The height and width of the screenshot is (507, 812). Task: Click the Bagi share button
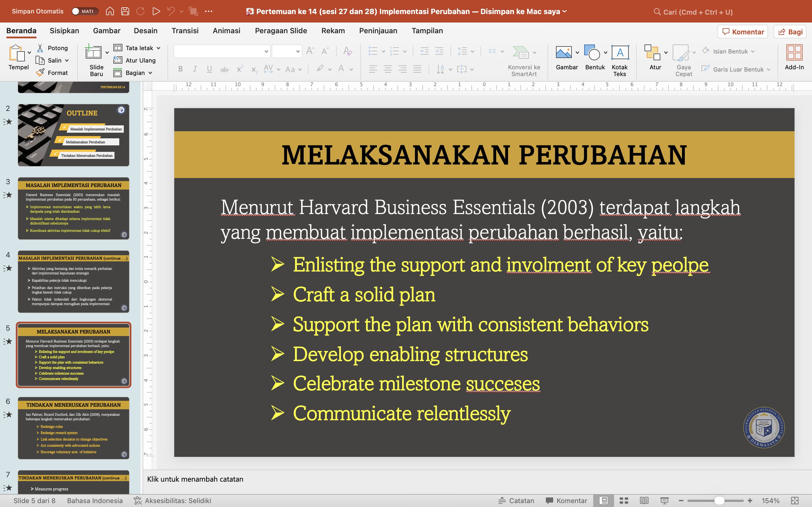point(790,32)
